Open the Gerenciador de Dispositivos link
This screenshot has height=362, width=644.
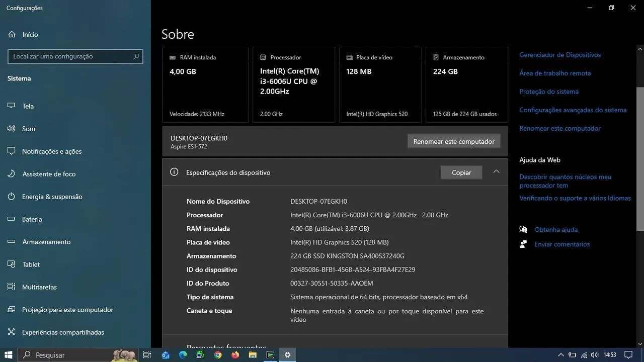tap(560, 55)
